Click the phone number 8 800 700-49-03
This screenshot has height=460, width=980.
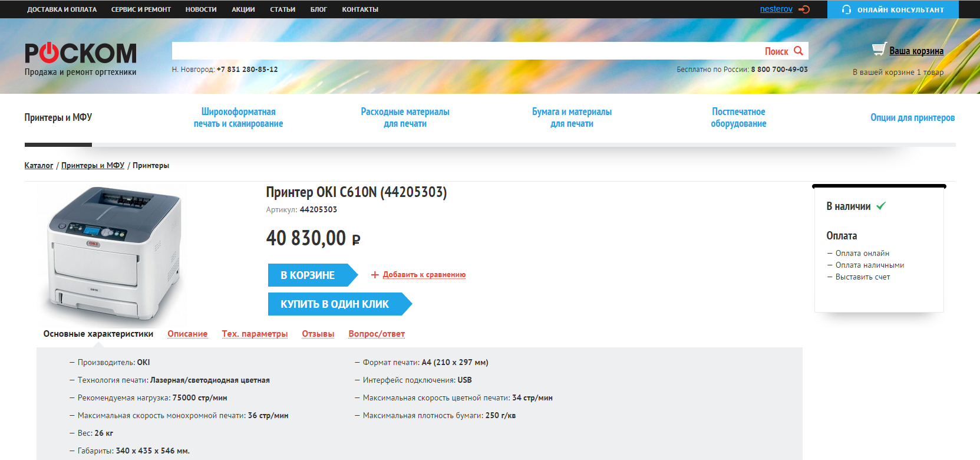point(779,70)
